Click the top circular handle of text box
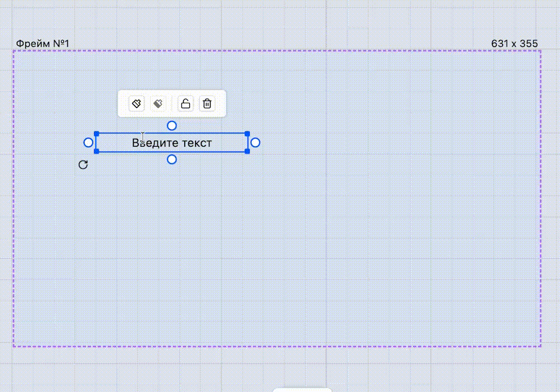 pos(172,125)
